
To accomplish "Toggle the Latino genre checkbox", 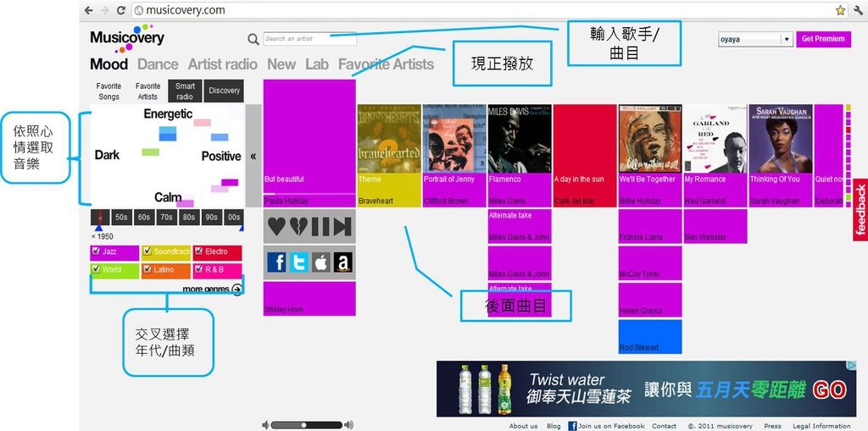I will coord(147,269).
